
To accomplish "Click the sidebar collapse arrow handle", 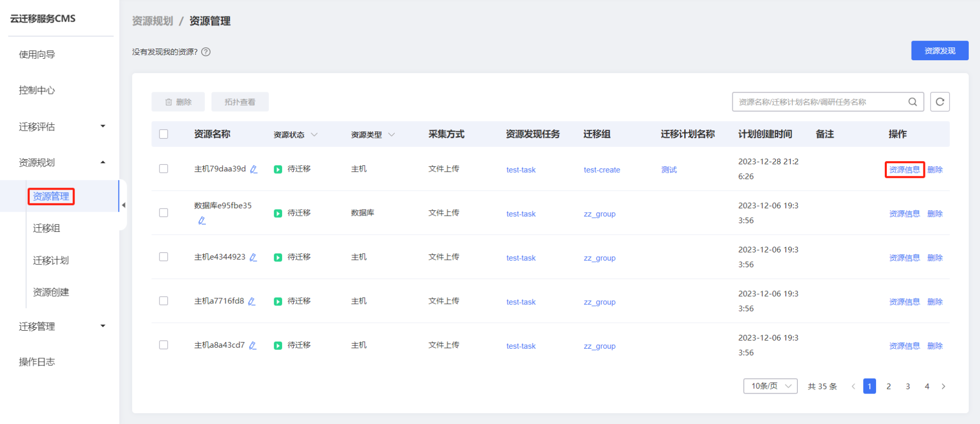I will pos(124,205).
